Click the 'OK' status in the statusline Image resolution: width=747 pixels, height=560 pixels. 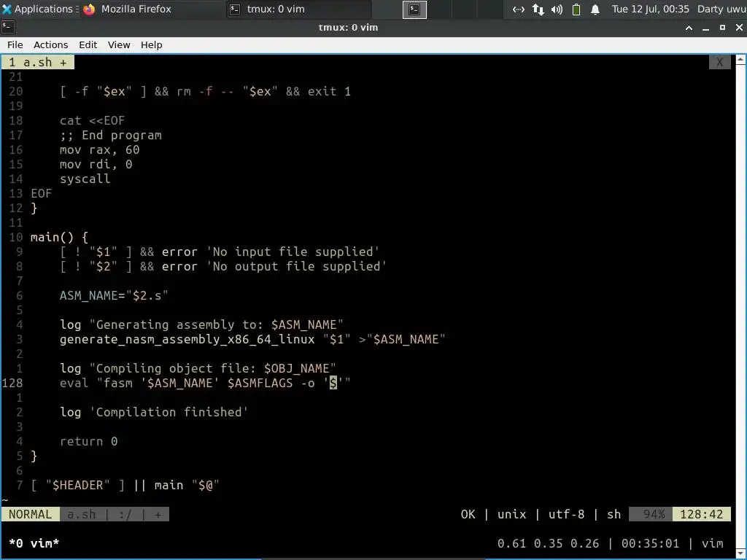[x=468, y=514]
